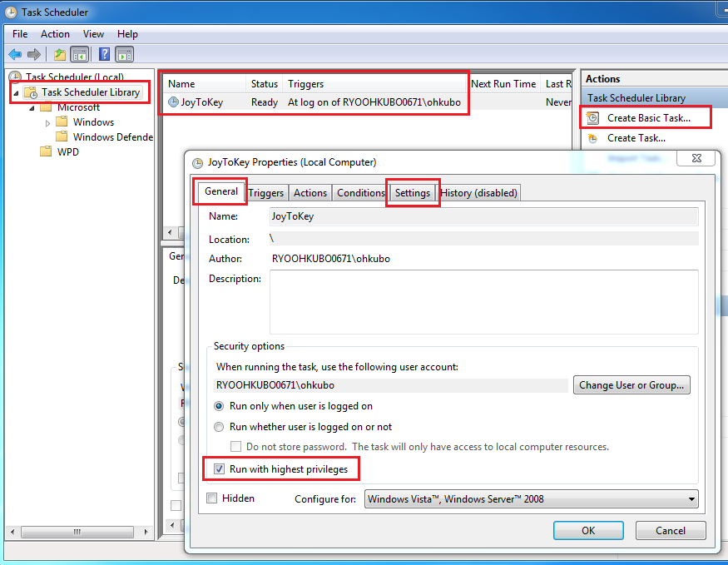Image resolution: width=728 pixels, height=565 pixels.
Task: Open the Help menu
Action: (x=127, y=34)
